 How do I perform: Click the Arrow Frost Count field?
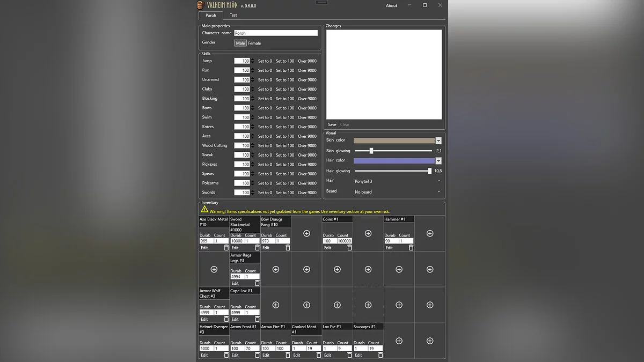[x=252, y=348]
